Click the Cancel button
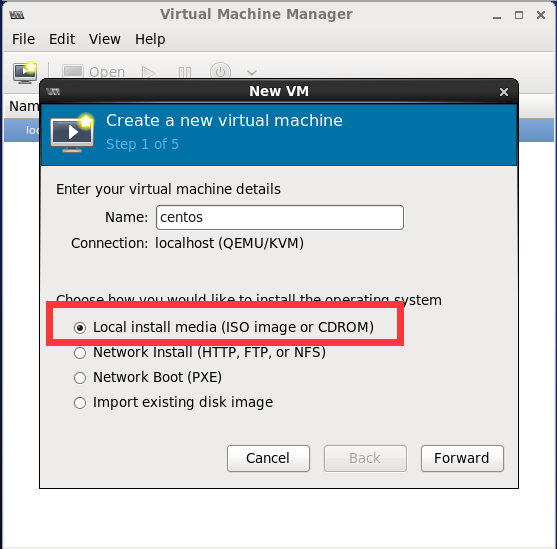The height and width of the screenshot is (549, 557). click(x=268, y=458)
